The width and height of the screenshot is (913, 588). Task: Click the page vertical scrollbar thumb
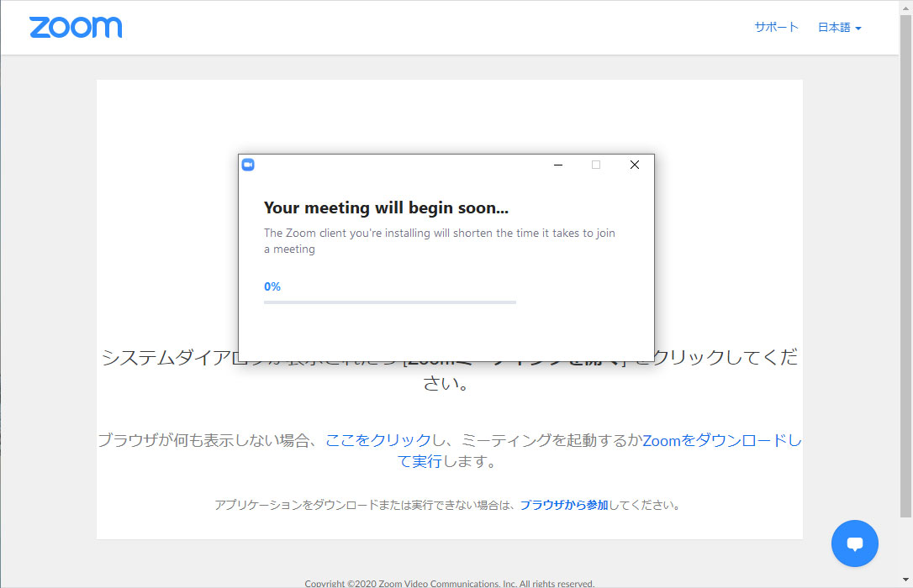905,265
